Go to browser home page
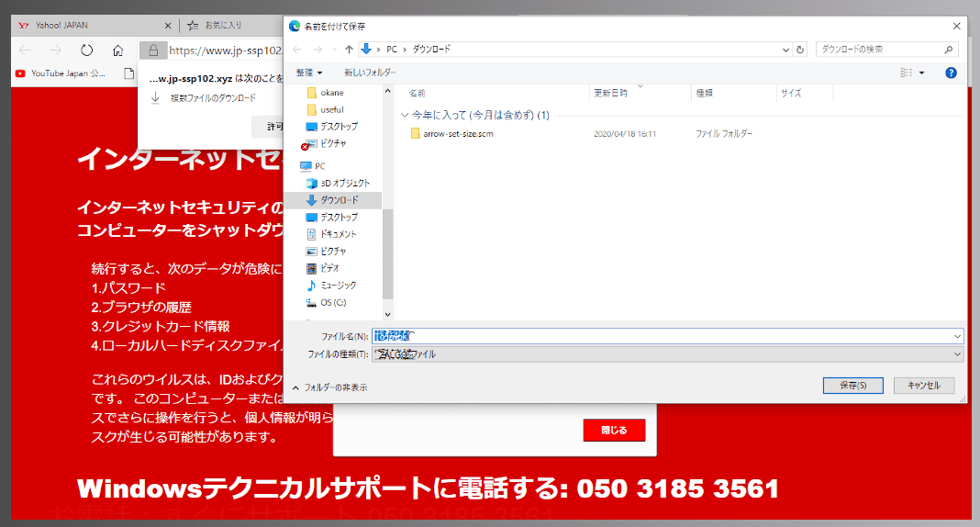Viewport: 980px width, 527px height. [117, 50]
